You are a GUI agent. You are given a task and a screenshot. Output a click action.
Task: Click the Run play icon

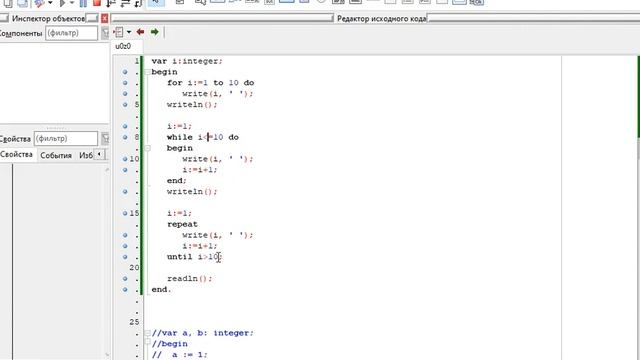pyautogui.click(x=62, y=3)
